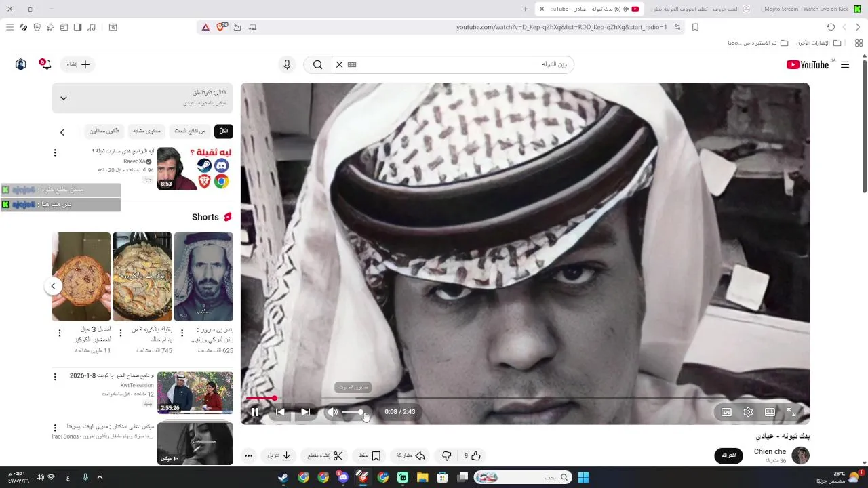Open options for RaeedXA video
This screenshot has width=868, height=488.
tap(55, 153)
